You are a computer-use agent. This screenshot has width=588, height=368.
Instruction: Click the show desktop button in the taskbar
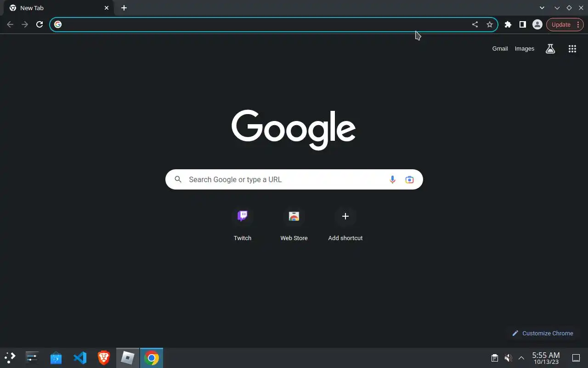(576, 357)
